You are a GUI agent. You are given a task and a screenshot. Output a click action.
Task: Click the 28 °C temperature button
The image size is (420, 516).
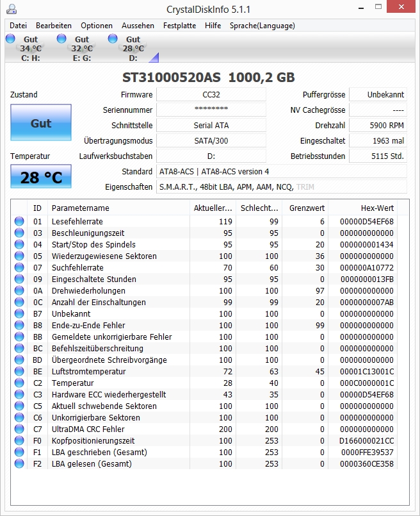tap(41, 177)
